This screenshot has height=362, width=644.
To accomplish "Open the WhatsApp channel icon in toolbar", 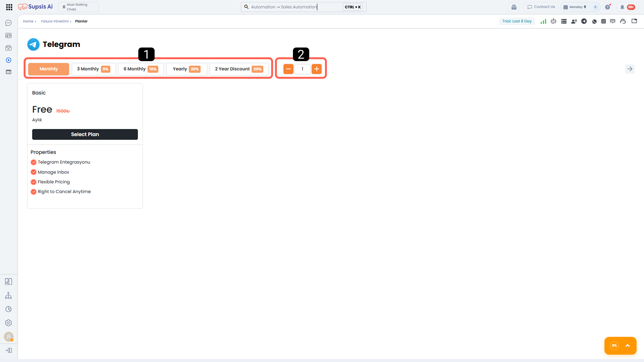I will 594,21.
